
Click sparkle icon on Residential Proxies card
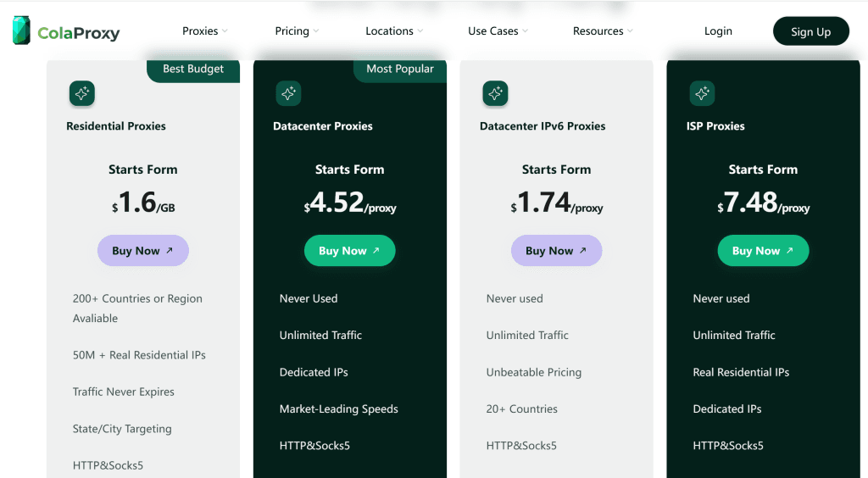pyautogui.click(x=82, y=93)
